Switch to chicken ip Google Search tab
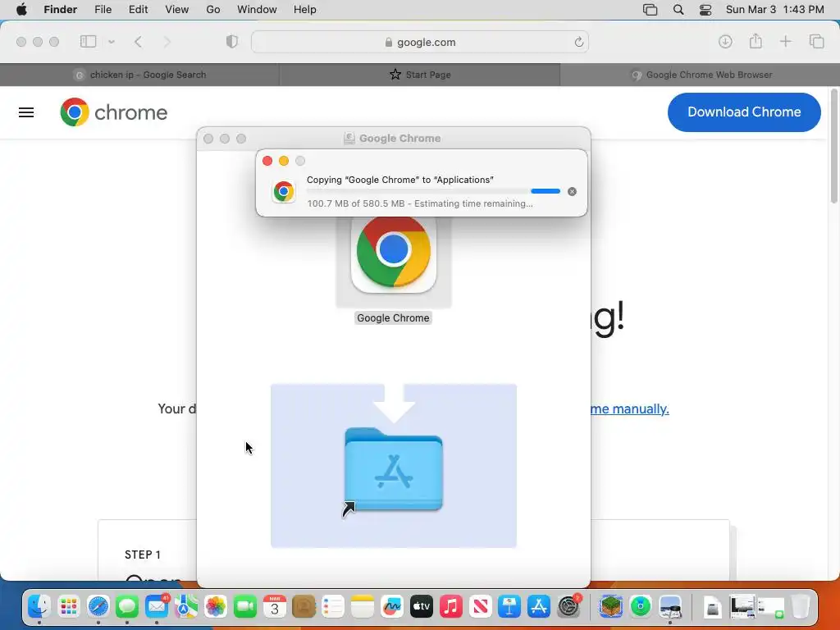The image size is (840, 630). [139, 75]
